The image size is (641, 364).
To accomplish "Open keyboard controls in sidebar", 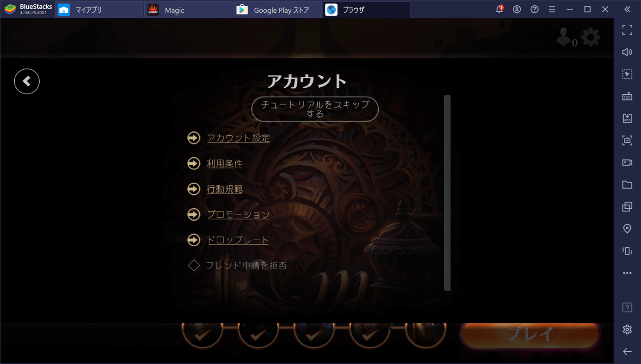I will tap(627, 96).
